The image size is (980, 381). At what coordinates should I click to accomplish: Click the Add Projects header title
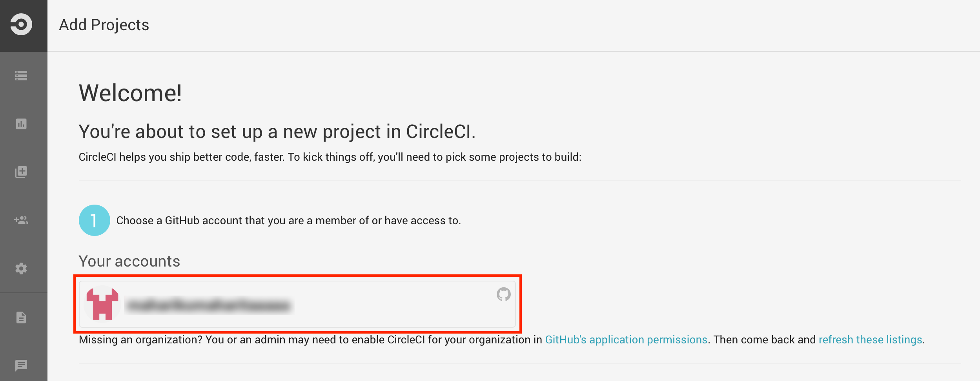coord(104,25)
